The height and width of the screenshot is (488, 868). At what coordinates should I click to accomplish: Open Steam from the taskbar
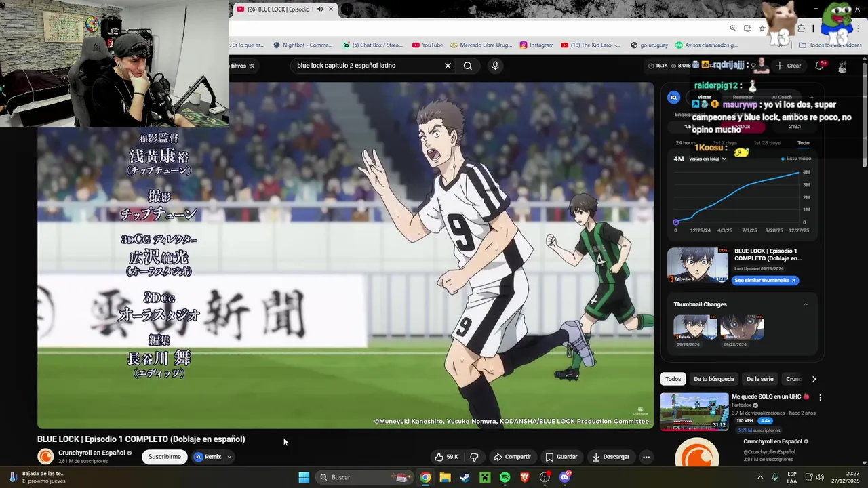pyautogui.click(x=465, y=477)
